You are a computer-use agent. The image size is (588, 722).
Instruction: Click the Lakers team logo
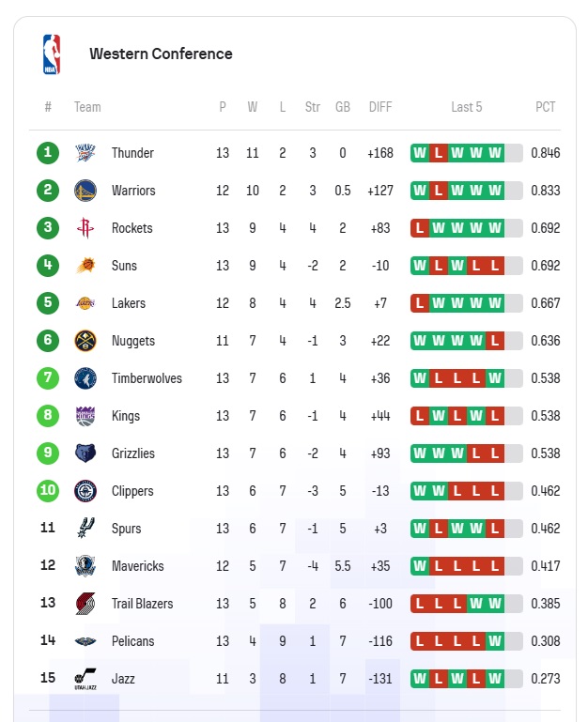85,303
